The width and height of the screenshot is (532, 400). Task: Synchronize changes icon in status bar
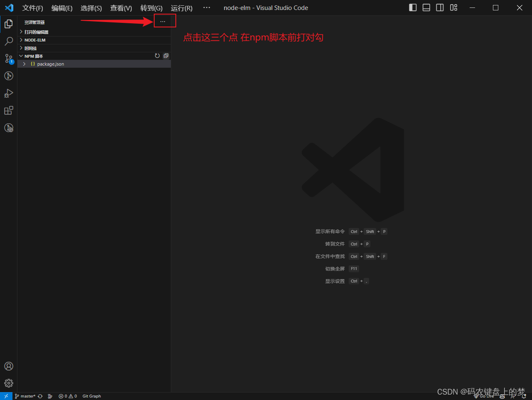point(40,396)
